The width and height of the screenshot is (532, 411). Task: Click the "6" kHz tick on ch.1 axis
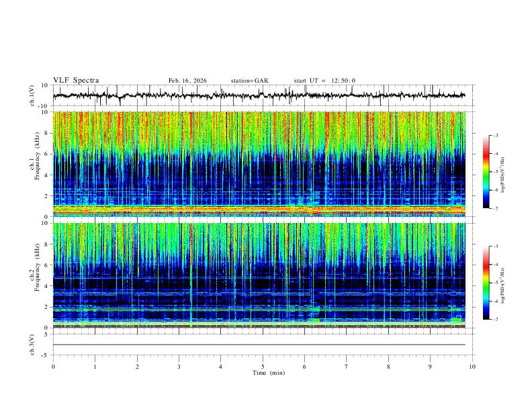pyautogui.click(x=46, y=154)
